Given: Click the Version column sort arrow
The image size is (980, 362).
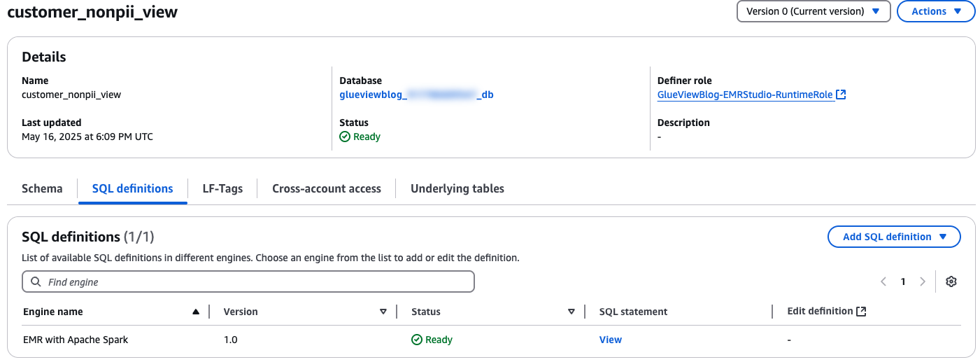Looking at the screenshot, I should pyautogui.click(x=383, y=312).
